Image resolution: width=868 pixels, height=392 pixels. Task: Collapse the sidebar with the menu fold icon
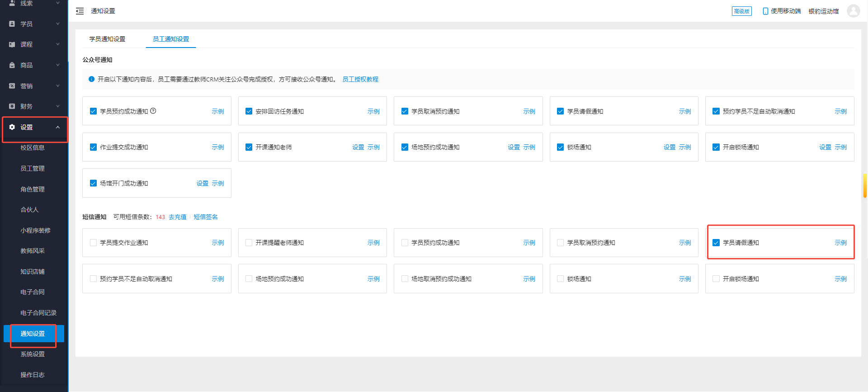[80, 11]
